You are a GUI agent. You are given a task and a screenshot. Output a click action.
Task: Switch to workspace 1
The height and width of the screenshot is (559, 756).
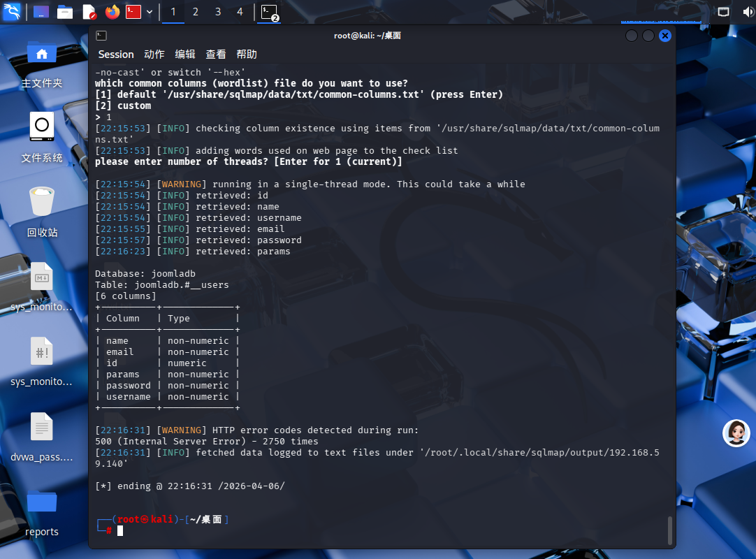coord(173,12)
